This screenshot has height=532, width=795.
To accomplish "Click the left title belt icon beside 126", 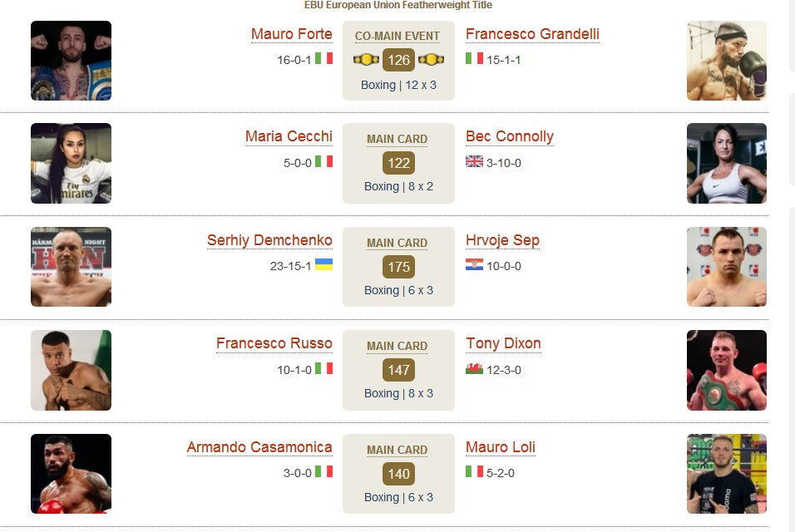I will tap(366, 60).
